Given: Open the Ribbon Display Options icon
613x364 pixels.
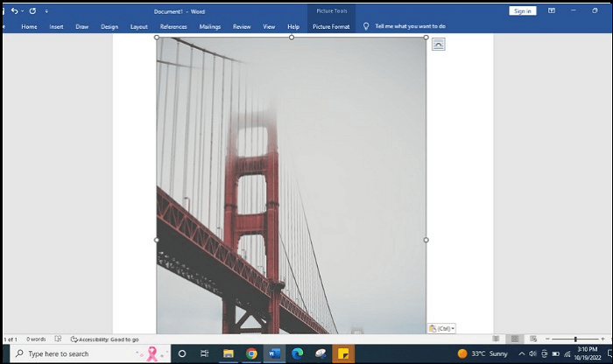Looking at the screenshot, I should 551,11.
